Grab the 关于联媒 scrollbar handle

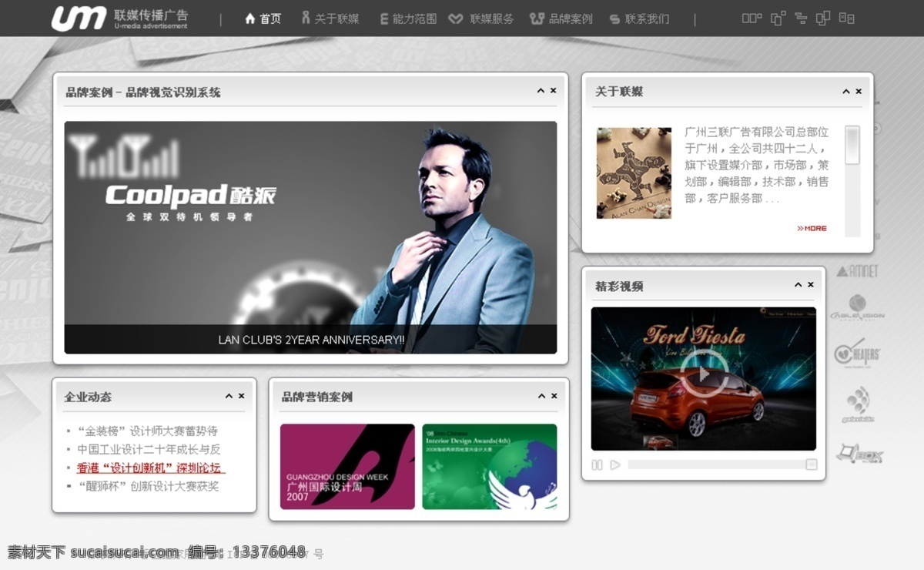pyautogui.click(x=852, y=146)
